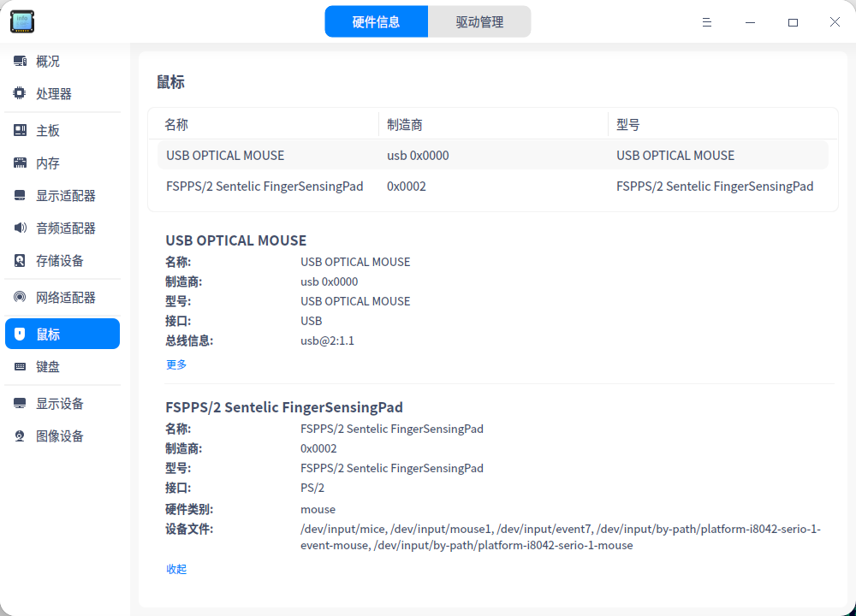This screenshot has height=616, width=856.
Task: Click the device manager app logo
Action: [x=21, y=21]
